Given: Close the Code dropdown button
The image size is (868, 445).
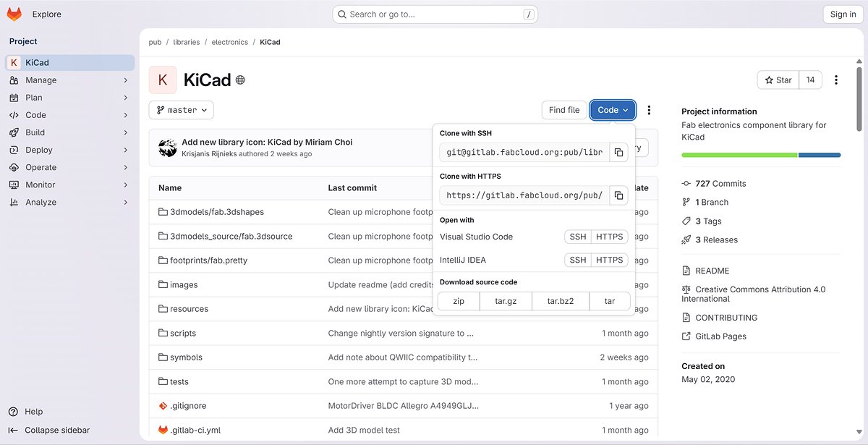Looking at the screenshot, I should tap(613, 110).
